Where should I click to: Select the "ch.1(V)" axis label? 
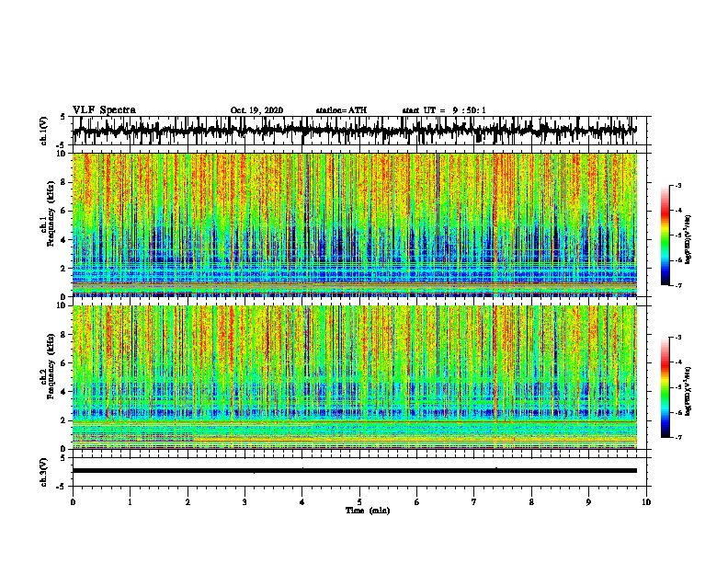43,131
